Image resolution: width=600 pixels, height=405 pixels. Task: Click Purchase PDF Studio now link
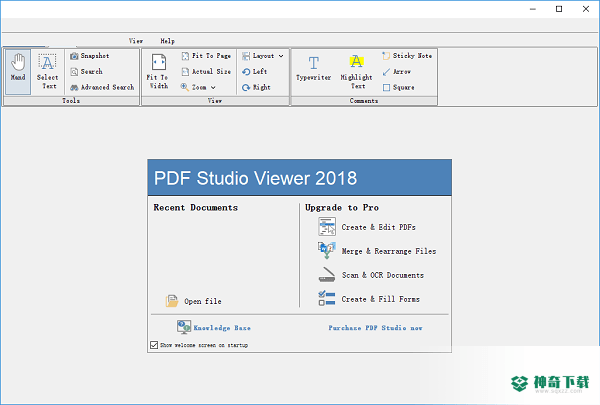click(x=375, y=328)
